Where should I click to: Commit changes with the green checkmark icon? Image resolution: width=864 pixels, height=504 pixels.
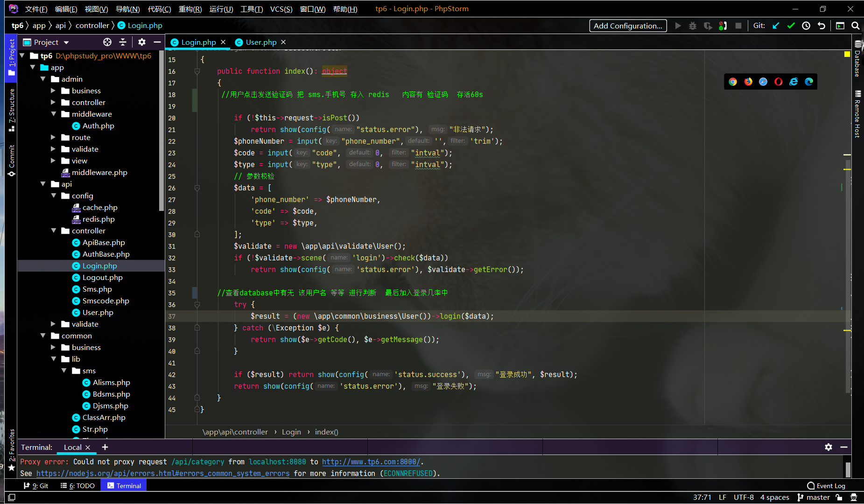[791, 26]
